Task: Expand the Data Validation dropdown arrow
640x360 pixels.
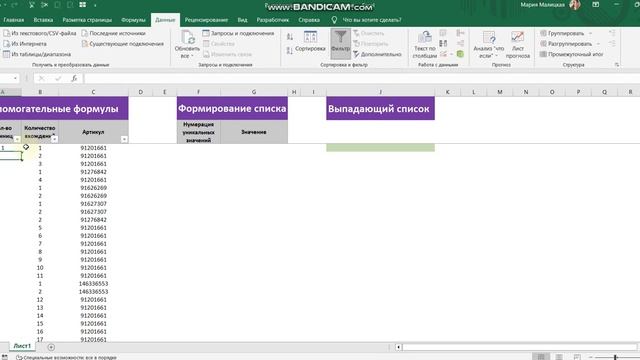Action: [451, 54]
